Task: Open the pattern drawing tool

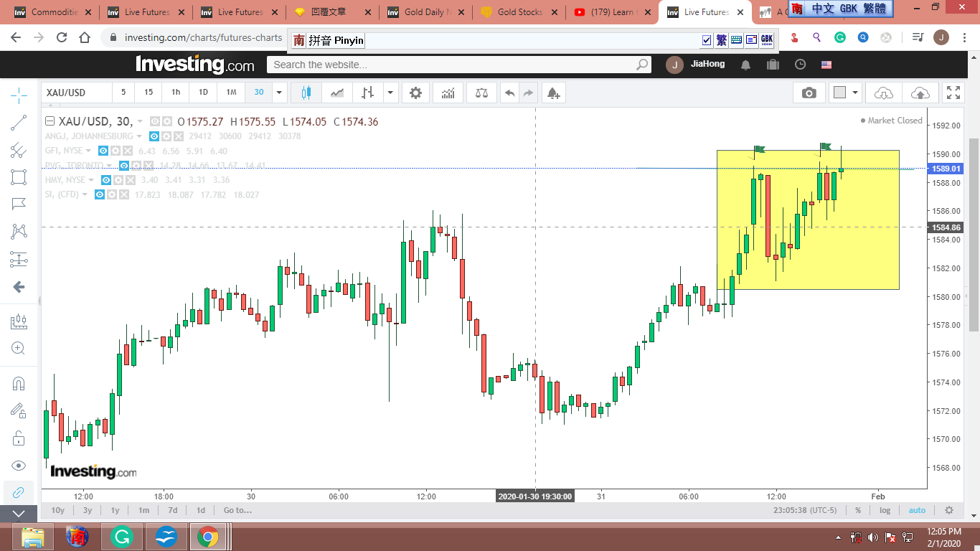Action: (x=19, y=232)
